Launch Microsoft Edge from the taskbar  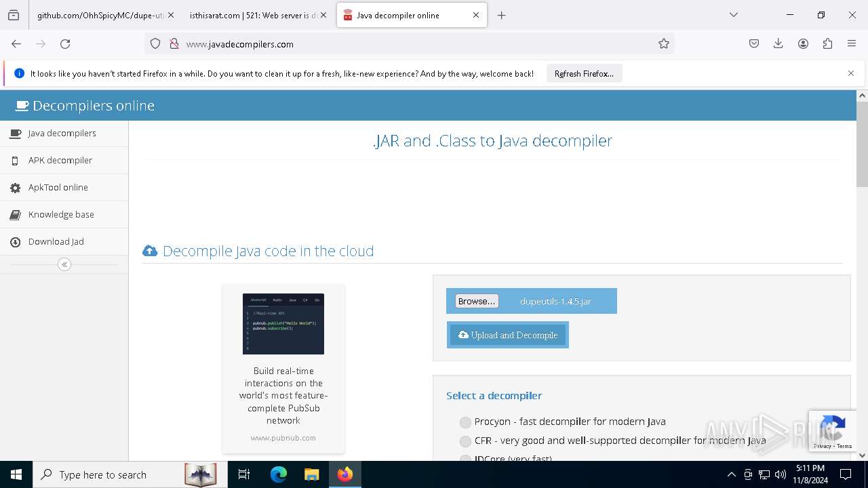[x=279, y=474]
